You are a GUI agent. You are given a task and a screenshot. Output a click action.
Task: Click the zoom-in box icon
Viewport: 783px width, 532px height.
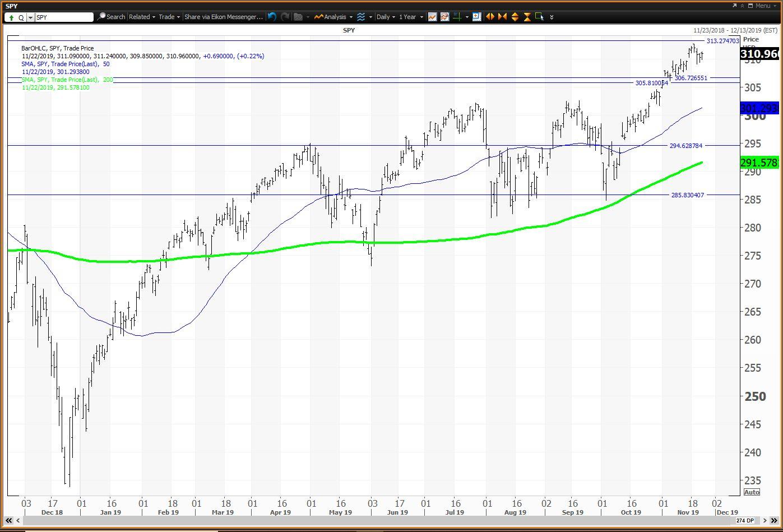tap(476, 17)
